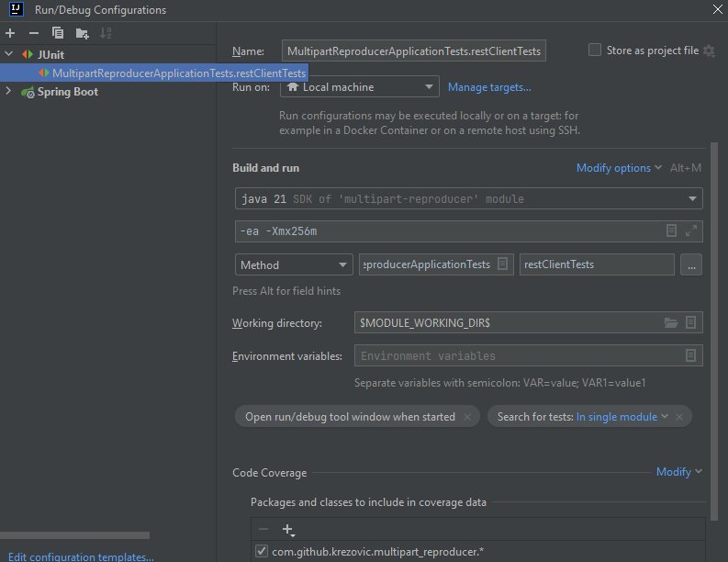Open the Method test kind dropdown
Image resolution: width=728 pixels, height=562 pixels.
tap(294, 264)
